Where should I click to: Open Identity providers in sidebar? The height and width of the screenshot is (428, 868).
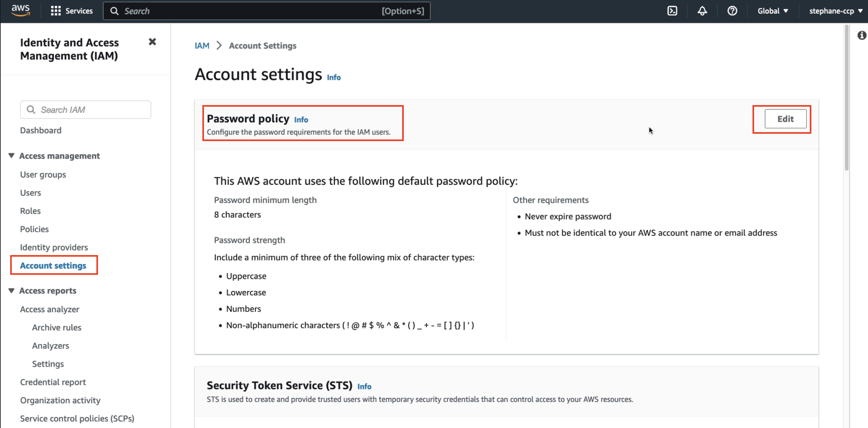pos(54,247)
